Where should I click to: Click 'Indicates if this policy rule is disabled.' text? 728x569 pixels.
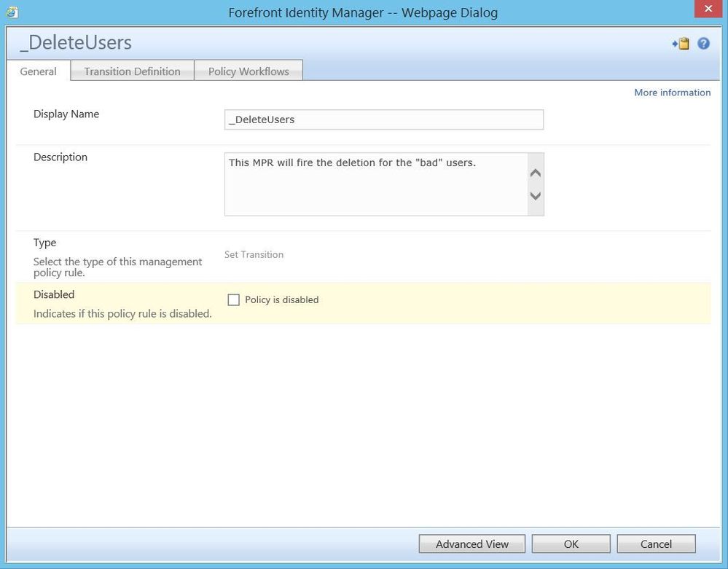[122, 314]
